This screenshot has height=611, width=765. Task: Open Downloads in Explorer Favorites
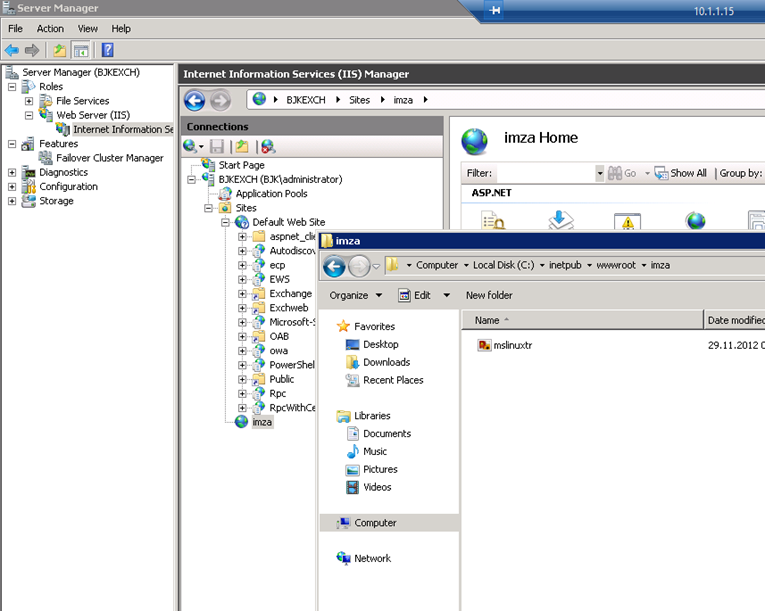(378, 362)
